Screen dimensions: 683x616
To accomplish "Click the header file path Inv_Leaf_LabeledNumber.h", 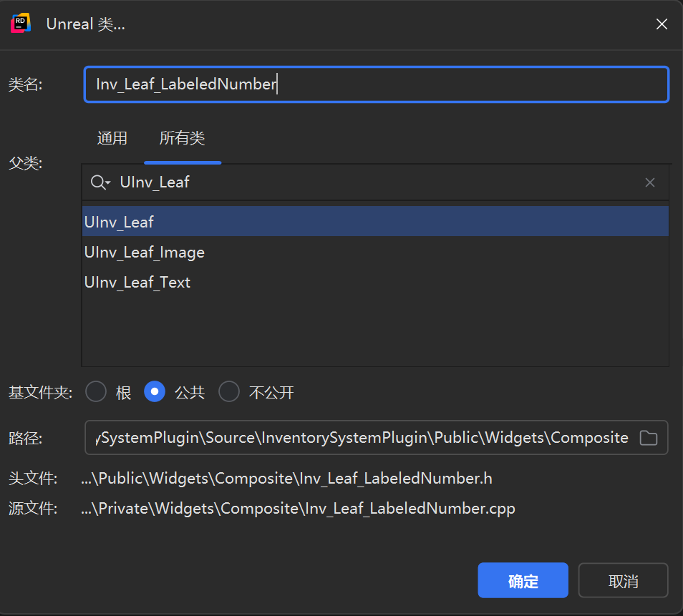I will coord(286,479).
